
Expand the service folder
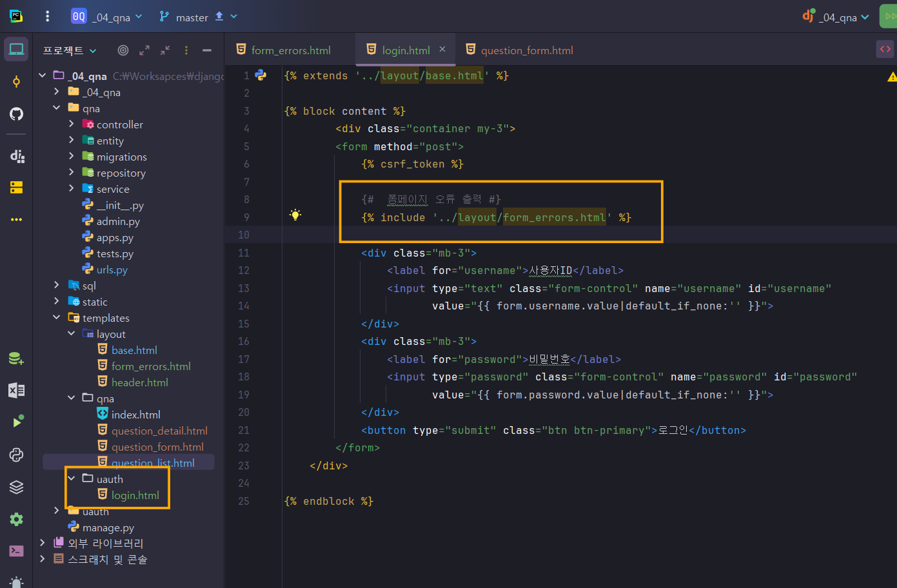coord(71,188)
